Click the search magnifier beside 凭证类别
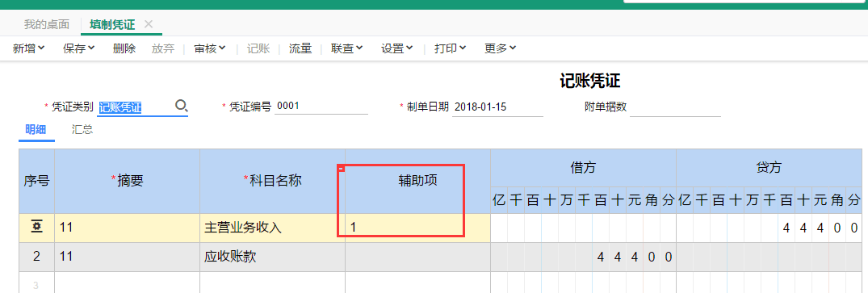Screen dimensions: 868x293 [182, 106]
